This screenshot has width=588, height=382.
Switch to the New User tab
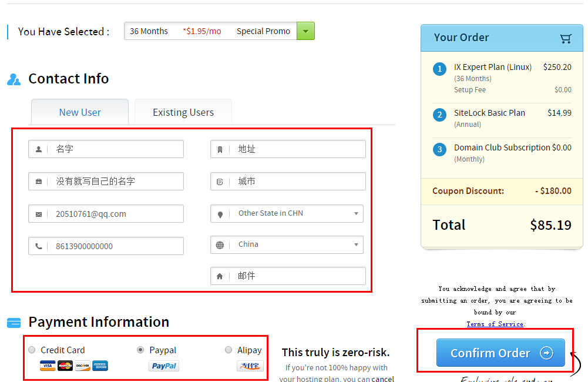coord(80,112)
